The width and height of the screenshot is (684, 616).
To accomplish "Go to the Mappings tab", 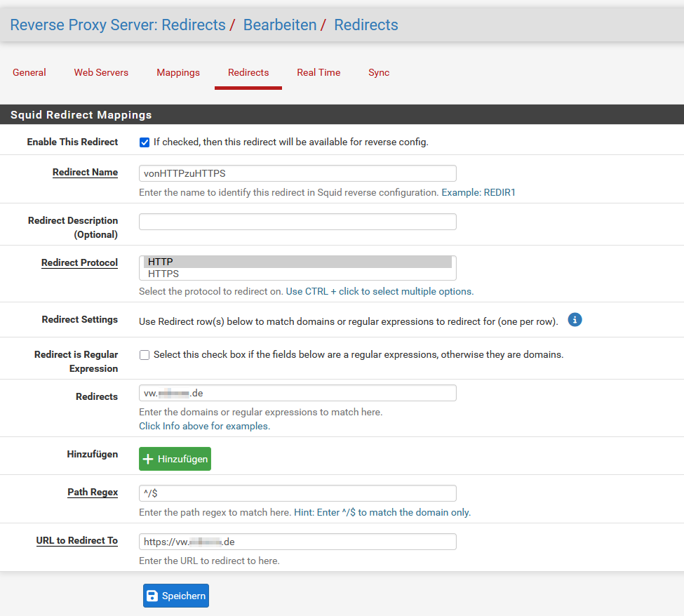I will (178, 72).
